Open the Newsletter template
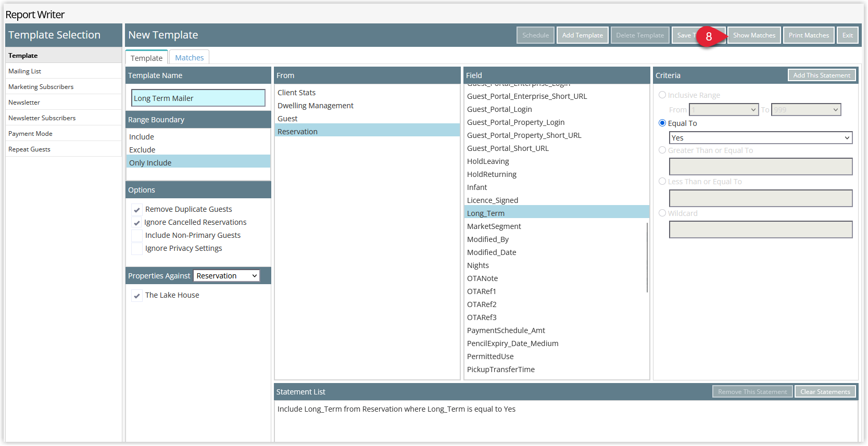This screenshot has width=868, height=446. tap(64, 103)
